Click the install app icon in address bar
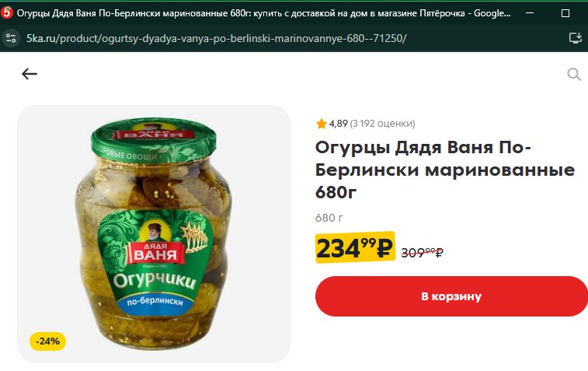The image size is (588, 371). coord(576,38)
